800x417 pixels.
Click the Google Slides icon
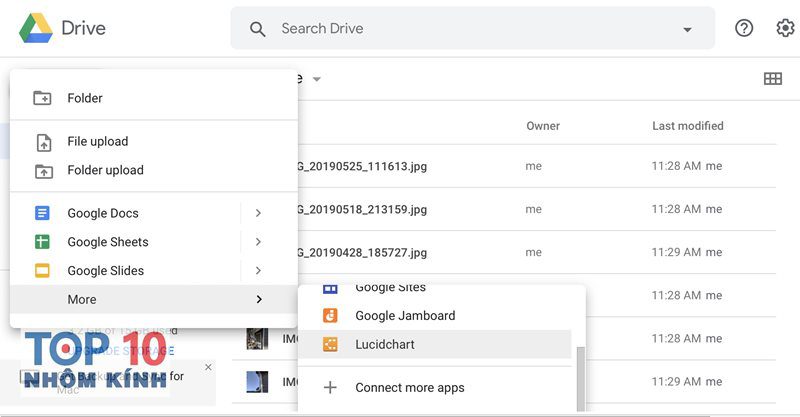42,270
